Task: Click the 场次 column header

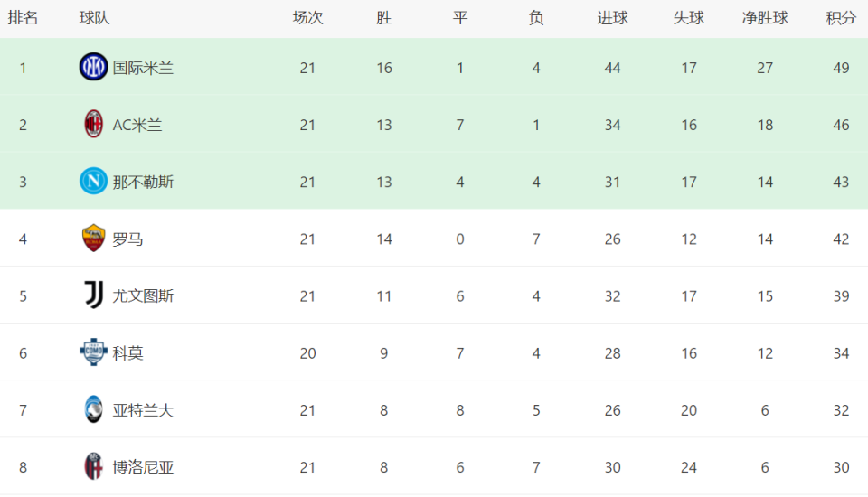Action: coord(307,18)
